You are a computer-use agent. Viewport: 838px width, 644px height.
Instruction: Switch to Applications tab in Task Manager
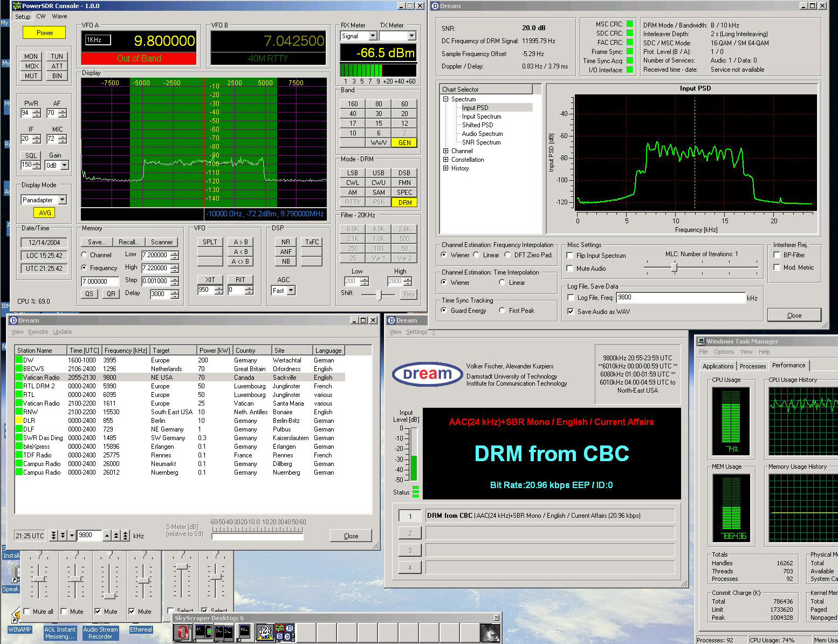coord(718,366)
